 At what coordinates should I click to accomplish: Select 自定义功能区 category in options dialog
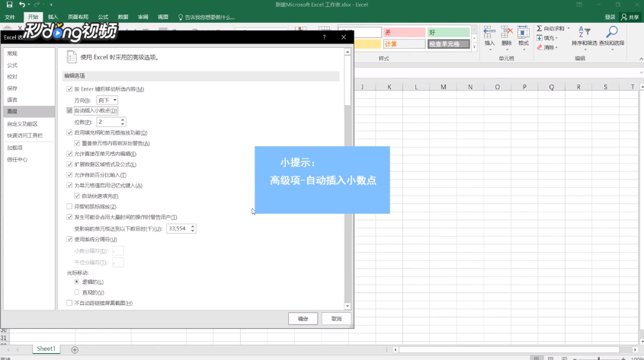(29, 124)
